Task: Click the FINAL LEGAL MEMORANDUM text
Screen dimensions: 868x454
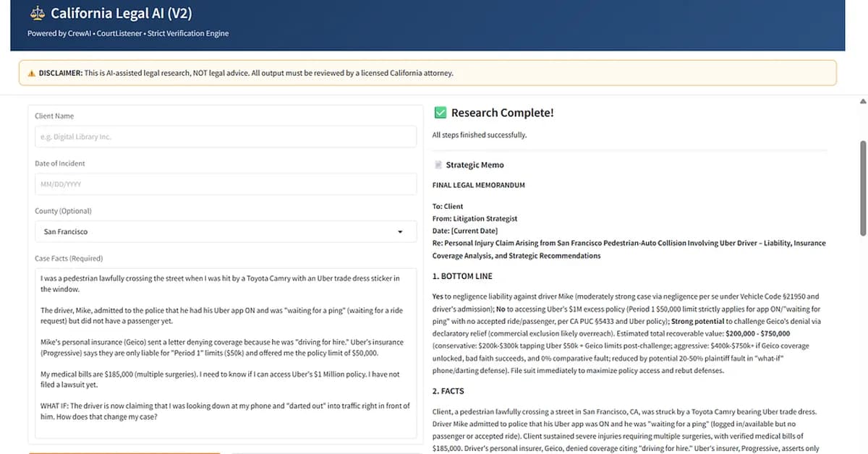Action: [x=478, y=185]
